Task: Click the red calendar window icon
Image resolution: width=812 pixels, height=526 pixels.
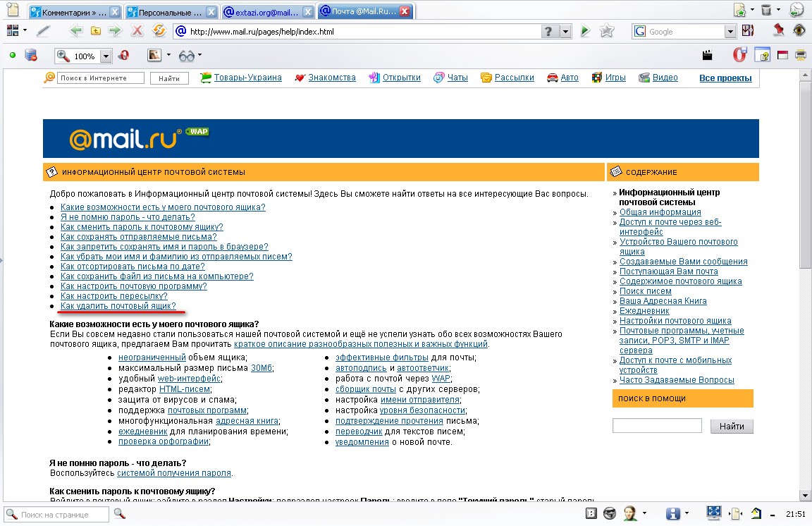Action: (782, 55)
